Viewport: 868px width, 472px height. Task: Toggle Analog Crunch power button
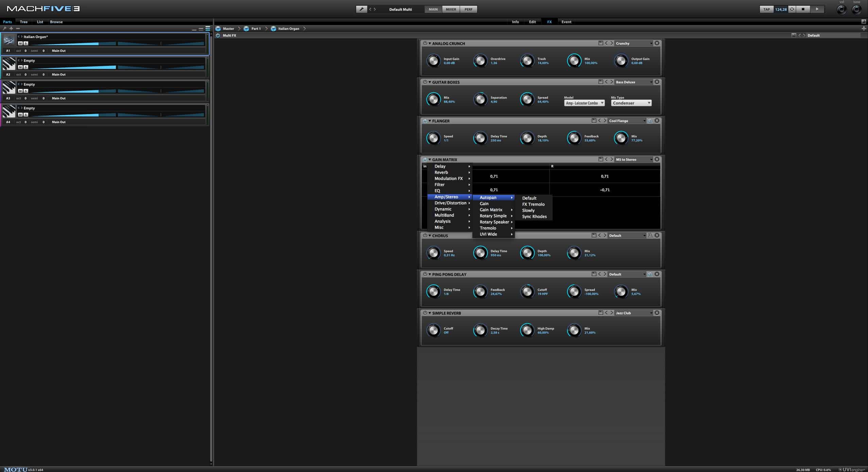[x=425, y=43]
